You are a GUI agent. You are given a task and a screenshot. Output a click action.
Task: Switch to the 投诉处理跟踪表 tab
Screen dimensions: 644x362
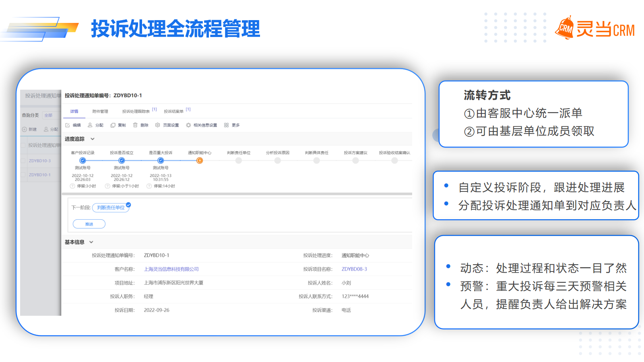136,111
